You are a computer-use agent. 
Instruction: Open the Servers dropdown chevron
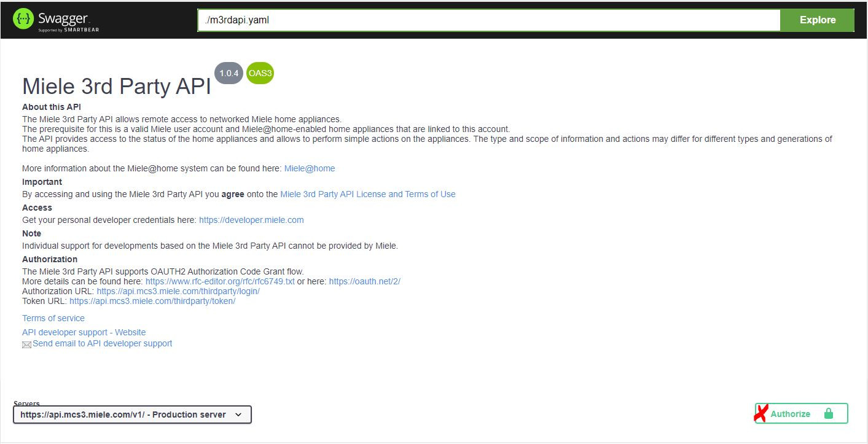tap(238, 415)
